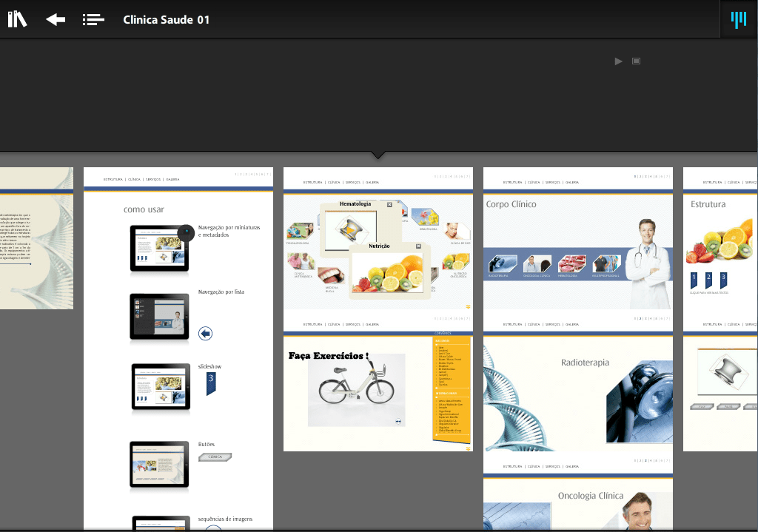Click the yellow down arrow under the hexagon page
The image size is (758, 532).
468,306
